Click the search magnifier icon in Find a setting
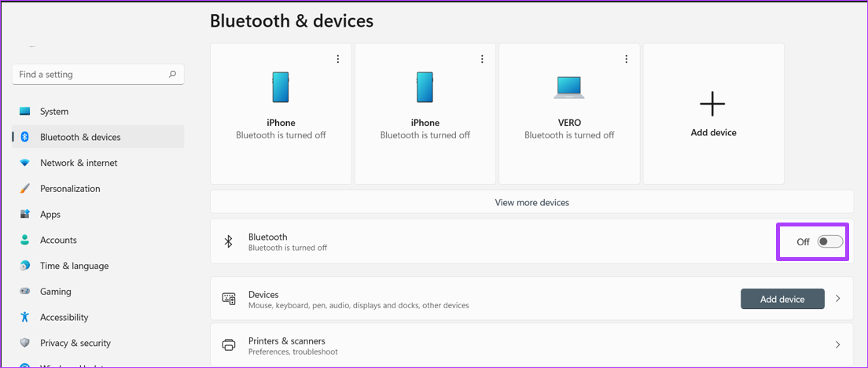868x368 pixels. 172,74
